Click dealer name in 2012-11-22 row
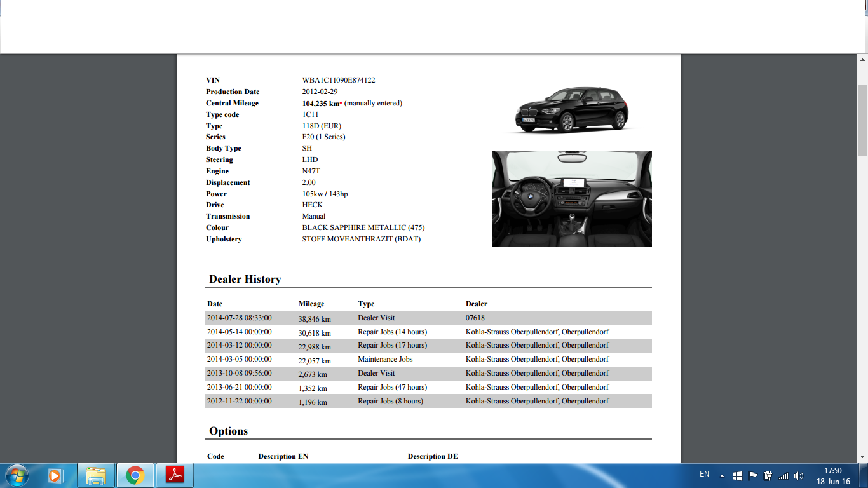The width and height of the screenshot is (868, 488). click(537, 401)
